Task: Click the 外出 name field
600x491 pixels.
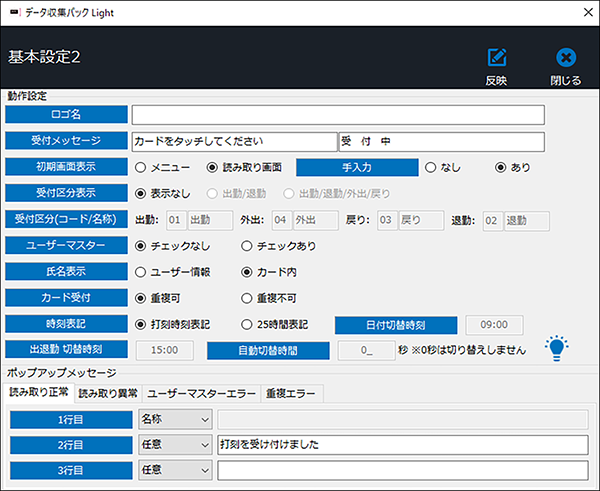Action: tap(316, 220)
